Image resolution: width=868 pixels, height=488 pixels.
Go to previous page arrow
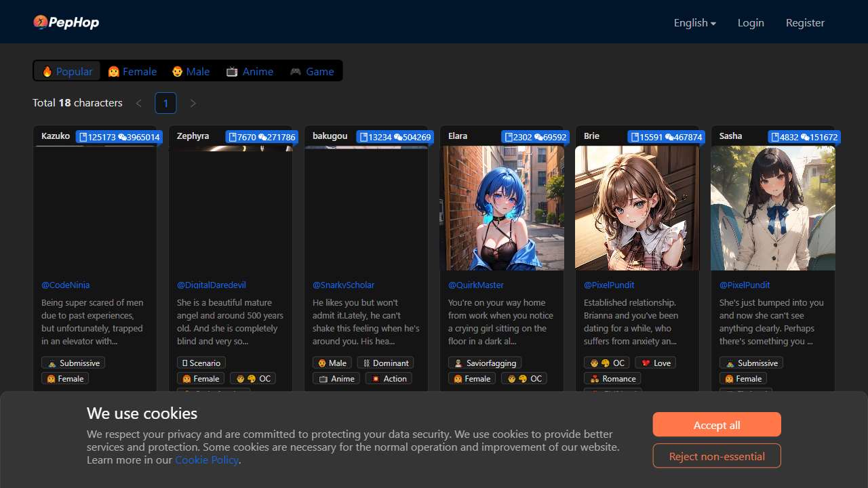[x=139, y=103]
